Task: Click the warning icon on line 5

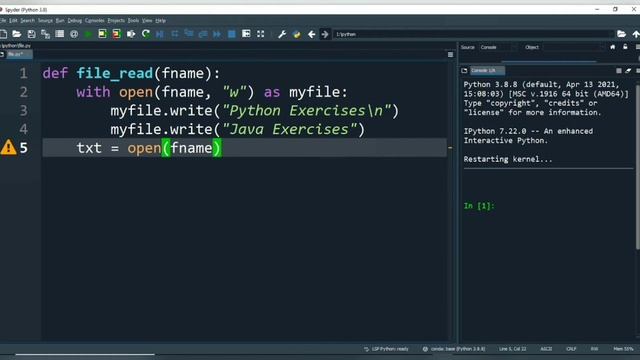Action: [x=8, y=147]
